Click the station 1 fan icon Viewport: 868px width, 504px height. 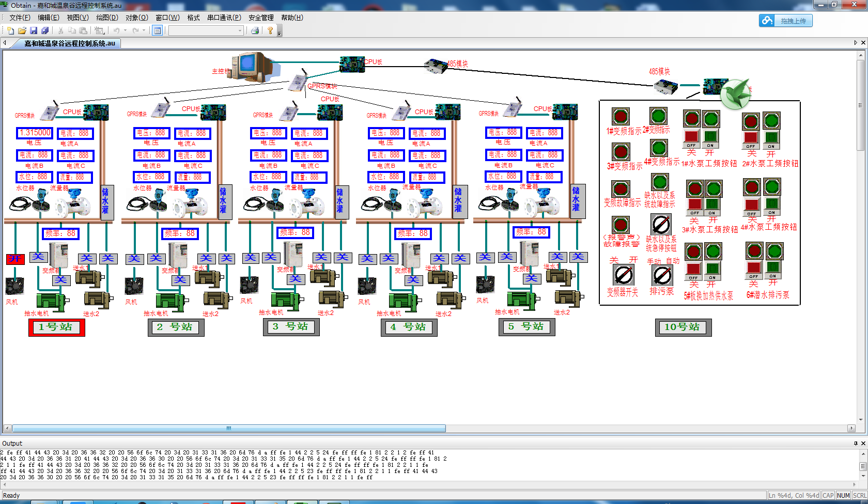[14, 286]
